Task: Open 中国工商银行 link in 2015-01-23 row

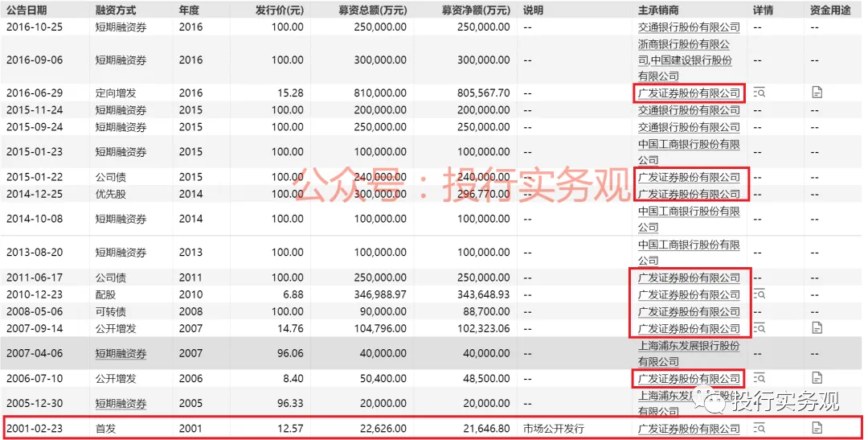Action: point(689,152)
